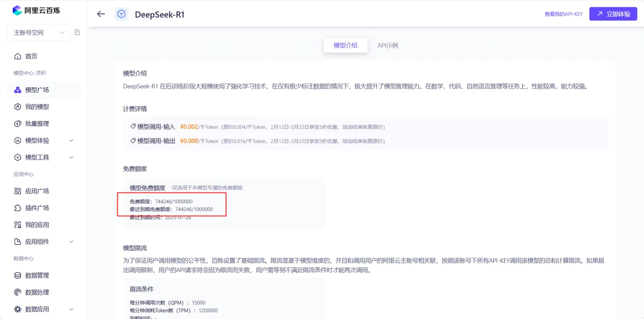Click the back arrow beside DeepSeek-R1
Viewport: 644px width, 319px height.
click(101, 14)
